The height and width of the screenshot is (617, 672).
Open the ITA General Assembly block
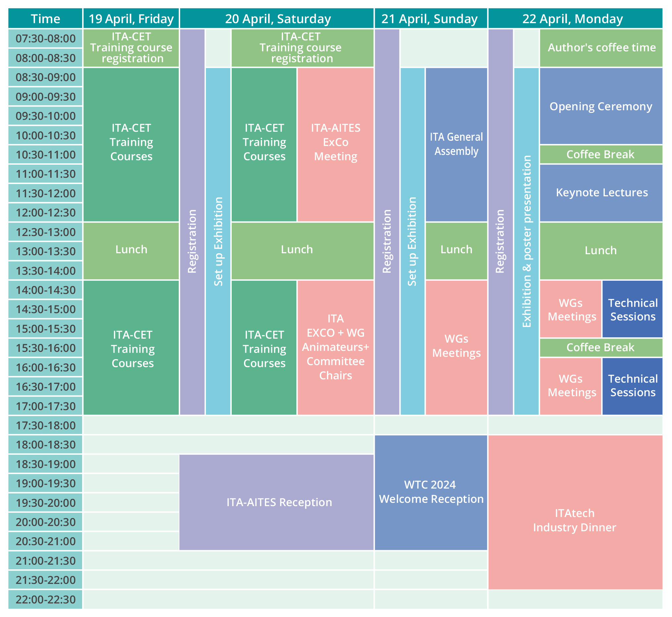pos(456,145)
